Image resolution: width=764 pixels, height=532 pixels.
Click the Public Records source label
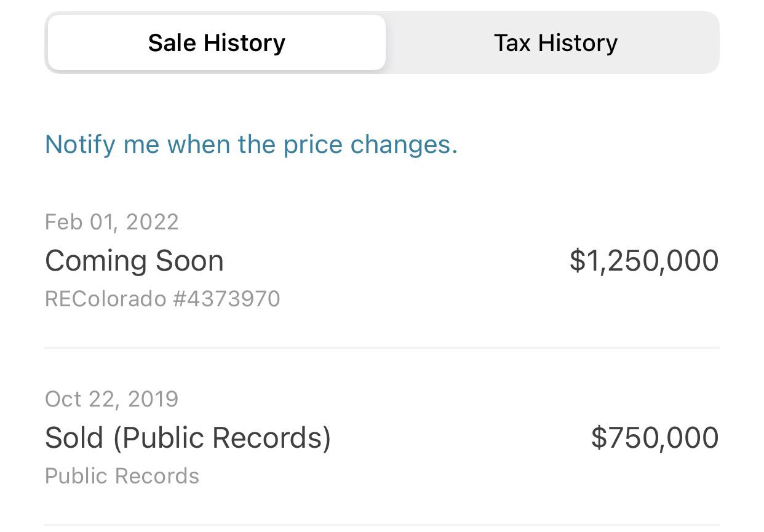pyautogui.click(x=121, y=475)
